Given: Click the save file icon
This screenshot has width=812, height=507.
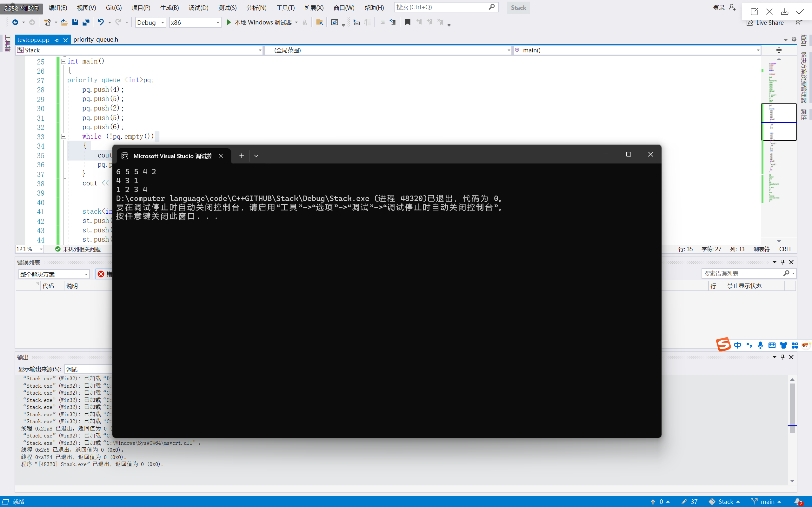Looking at the screenshot, I should click(x=75, y=22).
